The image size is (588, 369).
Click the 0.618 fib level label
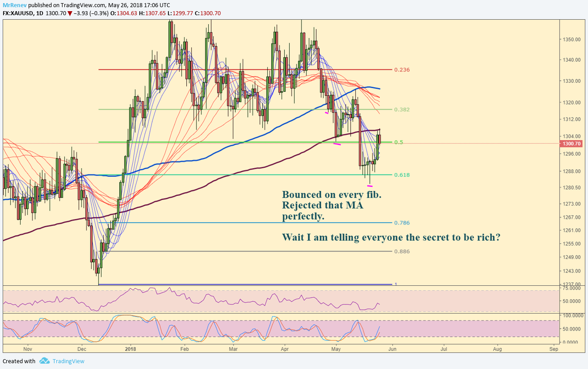tap(402, 175)
